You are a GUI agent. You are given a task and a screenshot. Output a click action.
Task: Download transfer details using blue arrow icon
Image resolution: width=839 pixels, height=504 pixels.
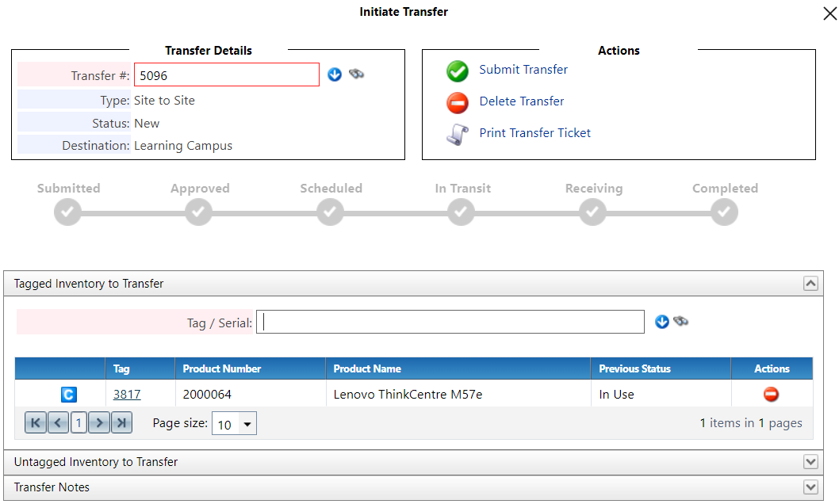pyautogui.click(x=334, y=74)
